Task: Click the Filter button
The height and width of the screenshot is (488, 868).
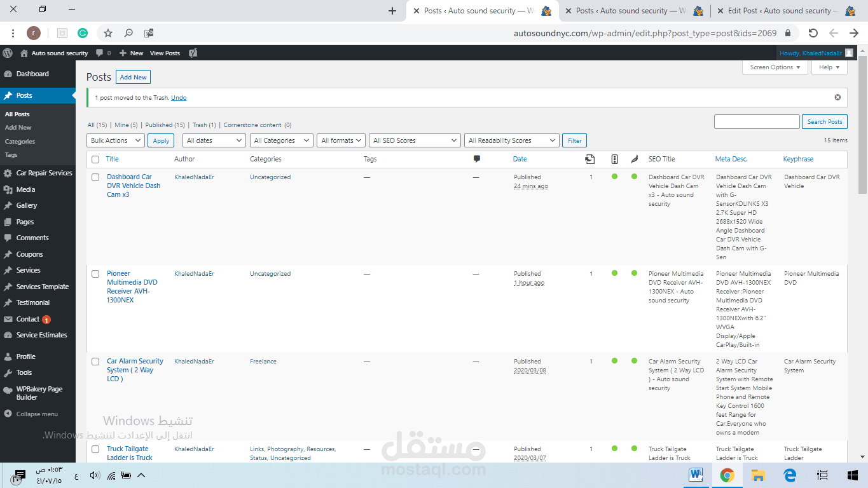Action: [x=574, y=140]
